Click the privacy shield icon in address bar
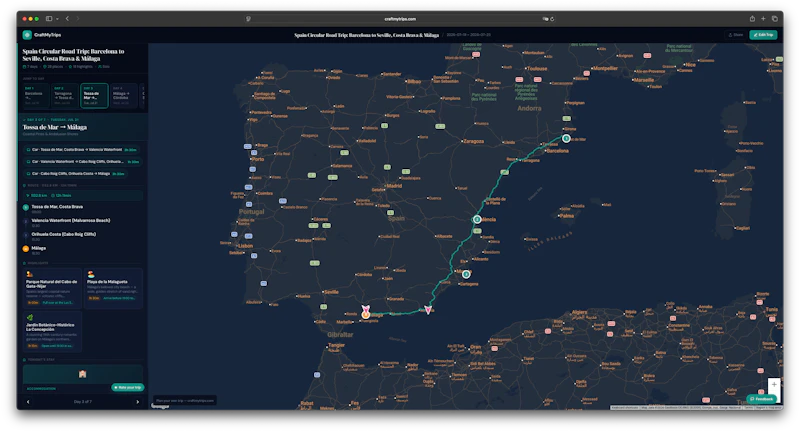 point(248,19)
